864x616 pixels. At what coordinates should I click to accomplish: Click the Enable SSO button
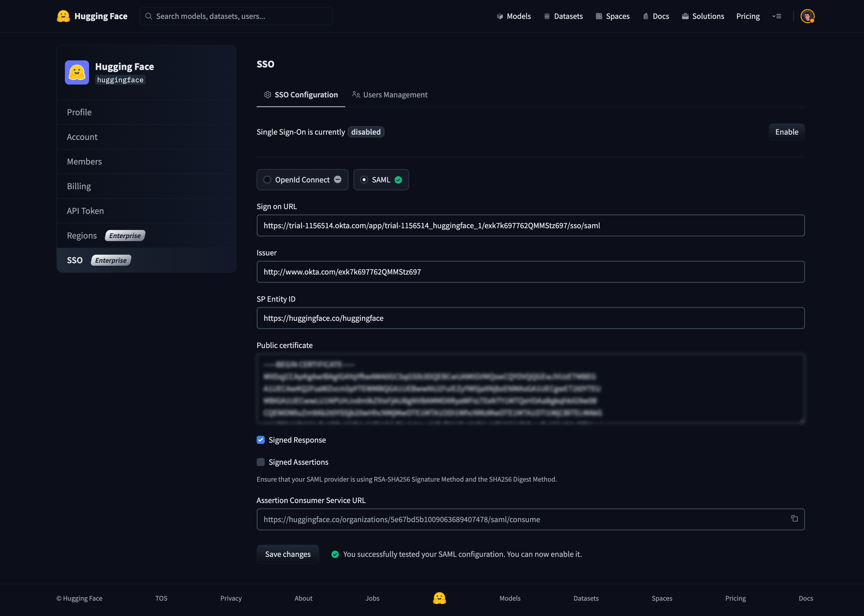[787, 131]
